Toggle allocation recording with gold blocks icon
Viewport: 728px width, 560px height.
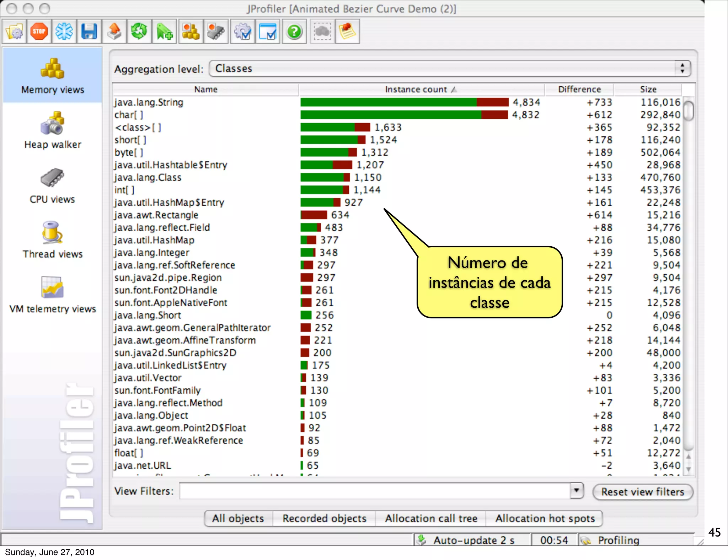[x=191, y=32]
